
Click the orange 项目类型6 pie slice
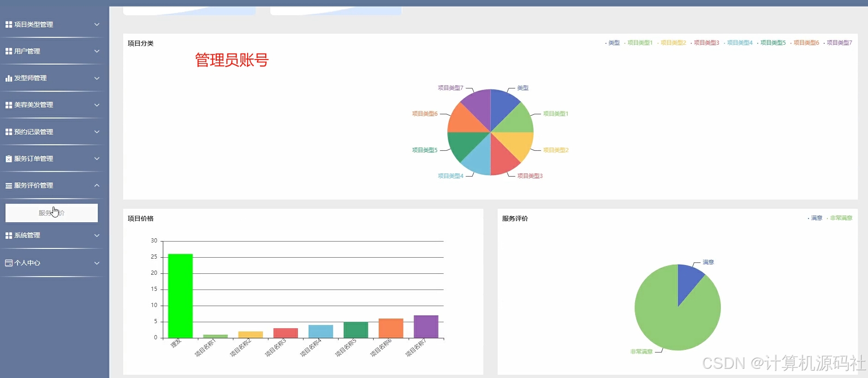[464, 121]
